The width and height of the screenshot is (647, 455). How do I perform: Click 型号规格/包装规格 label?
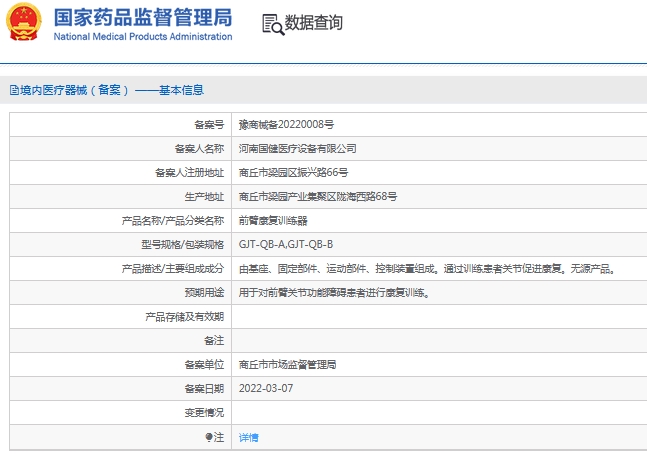click(182, 245)
